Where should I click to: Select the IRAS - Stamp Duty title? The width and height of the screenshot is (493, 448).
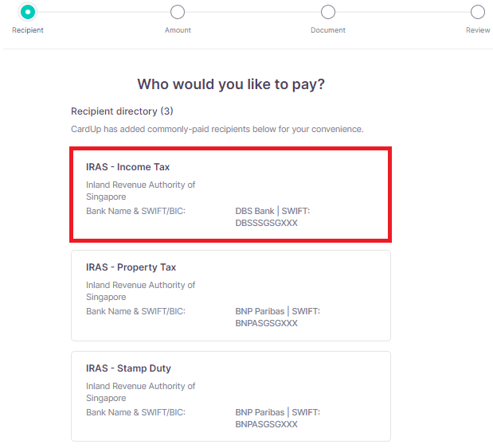point(128,368)
